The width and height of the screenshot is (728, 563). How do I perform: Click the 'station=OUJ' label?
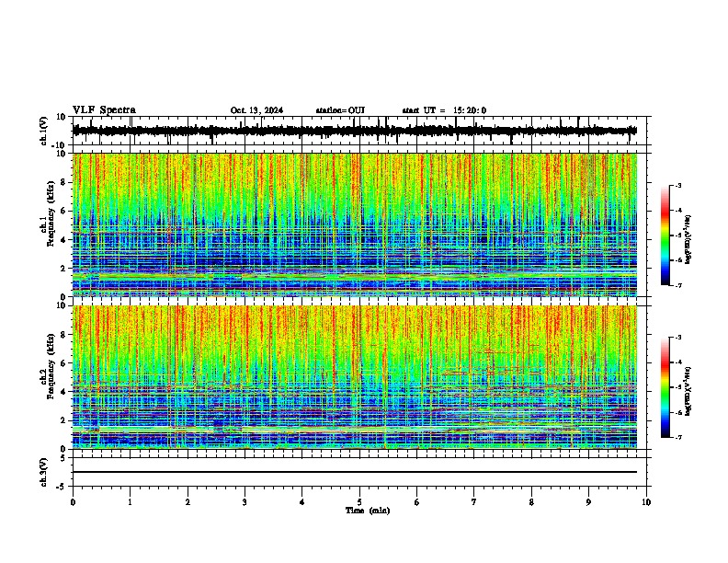click(x=340, y=110)
